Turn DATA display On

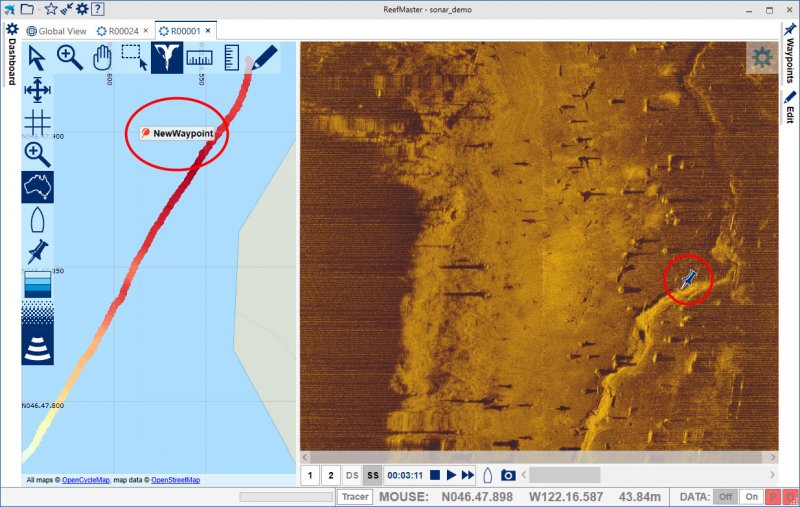point(751,497)
